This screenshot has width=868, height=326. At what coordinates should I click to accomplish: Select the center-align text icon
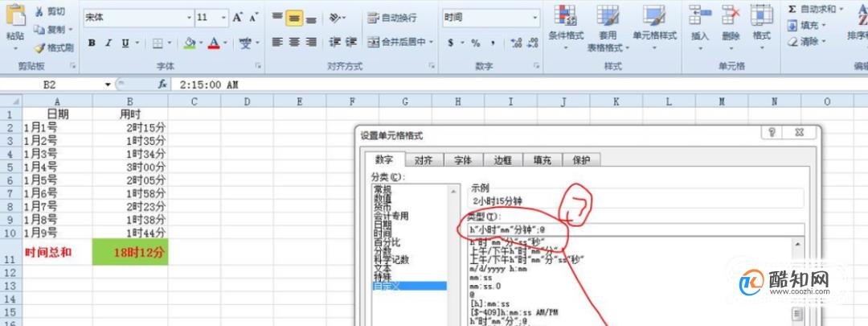pos(294,42)
